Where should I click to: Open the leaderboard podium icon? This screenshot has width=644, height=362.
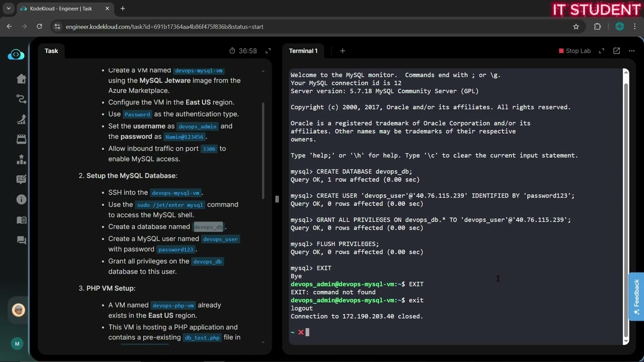click(x=21, y=159)
